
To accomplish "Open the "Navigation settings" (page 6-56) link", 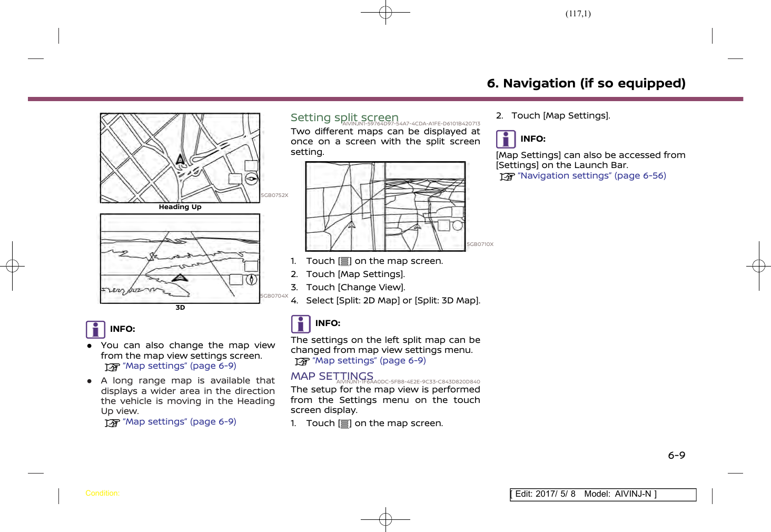I will [x=592, y=176].
